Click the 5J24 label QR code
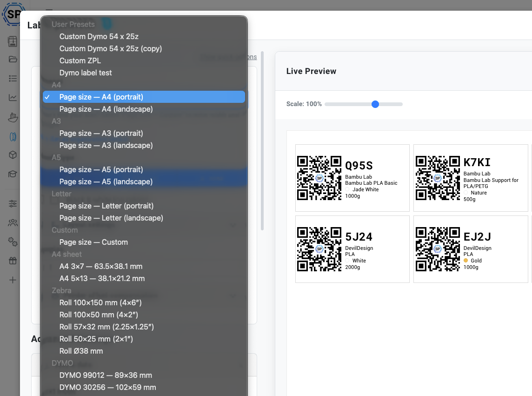 (319, 249)
